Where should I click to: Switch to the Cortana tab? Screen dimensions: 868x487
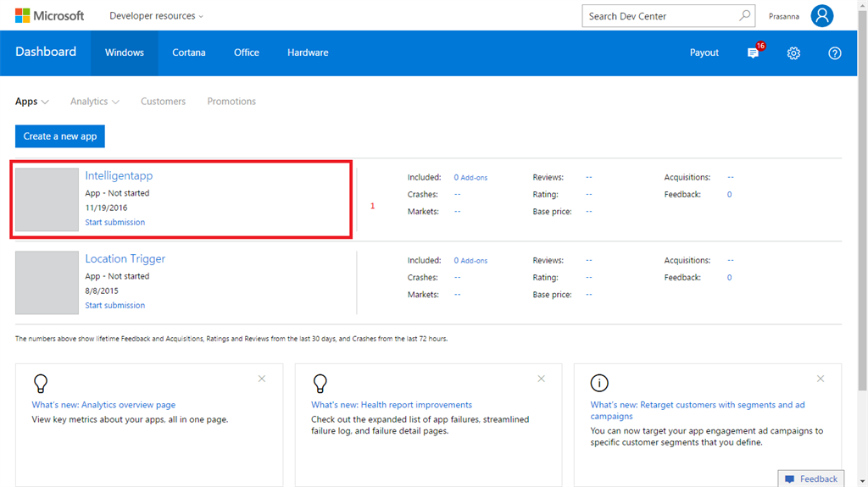tap(188, 53)
